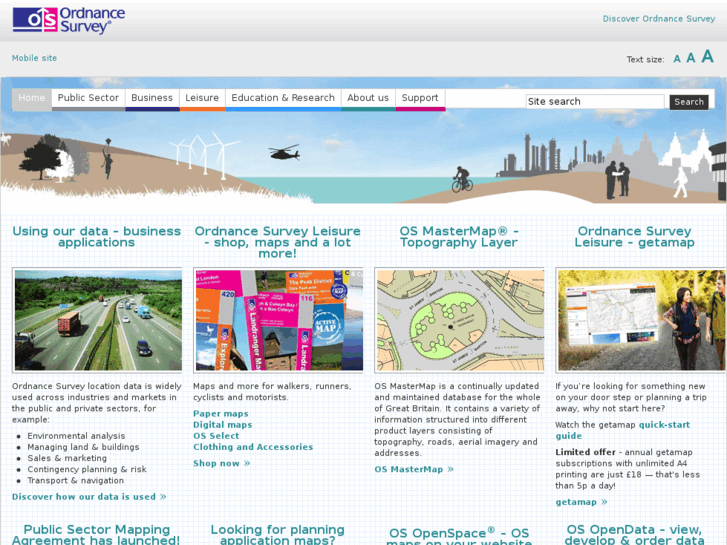The height and width of the screenshot is (545, 727).
Task: Open the Business menu tab
Action: point(152,99)
